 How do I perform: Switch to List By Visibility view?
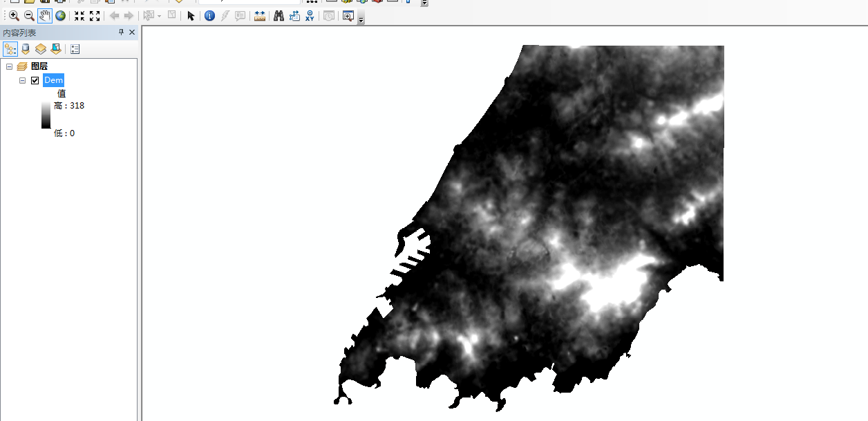(x=41, y=48)
